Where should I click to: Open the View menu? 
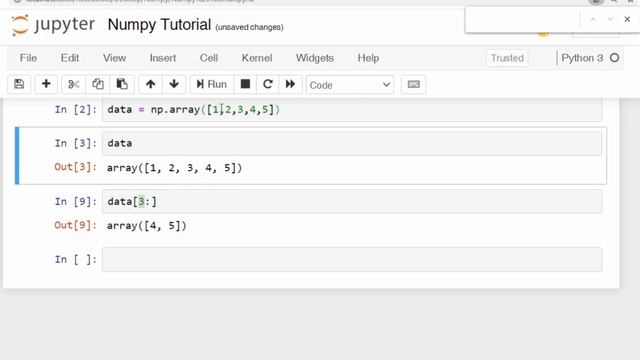click(114, 58)
